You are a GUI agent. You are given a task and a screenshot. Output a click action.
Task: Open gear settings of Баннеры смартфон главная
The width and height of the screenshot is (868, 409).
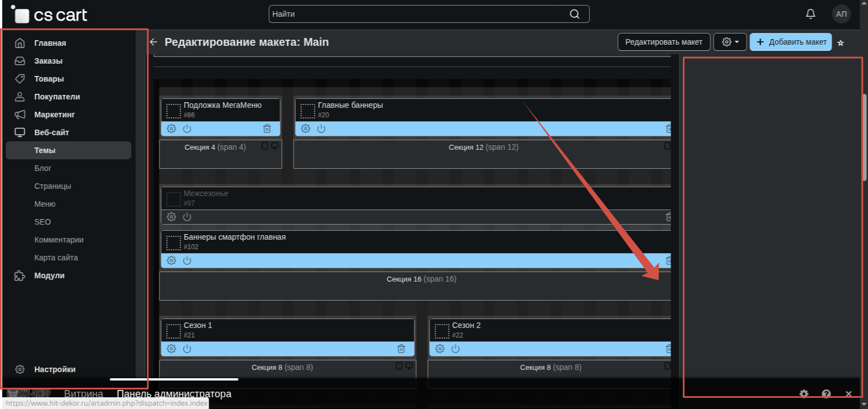point(172,260)
